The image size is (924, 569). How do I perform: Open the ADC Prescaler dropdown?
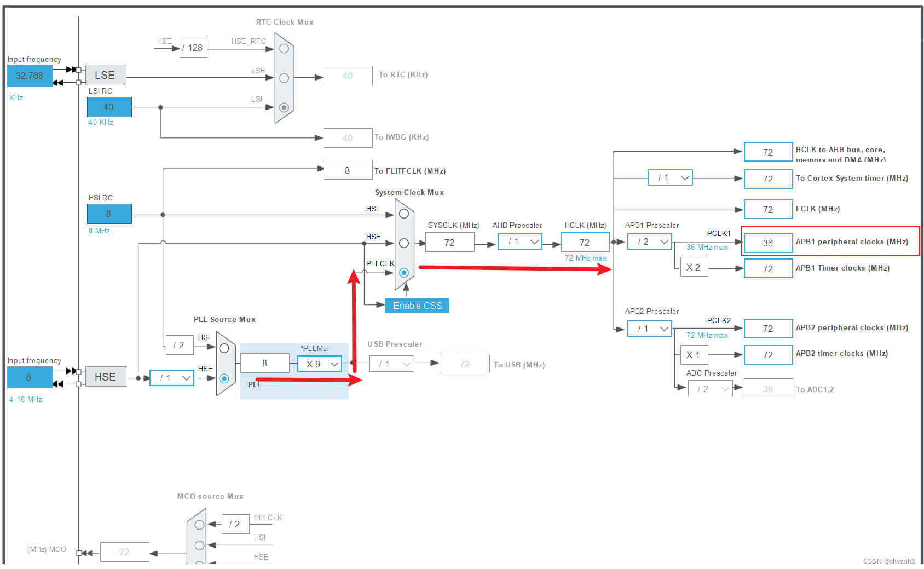tap(711, 388)
